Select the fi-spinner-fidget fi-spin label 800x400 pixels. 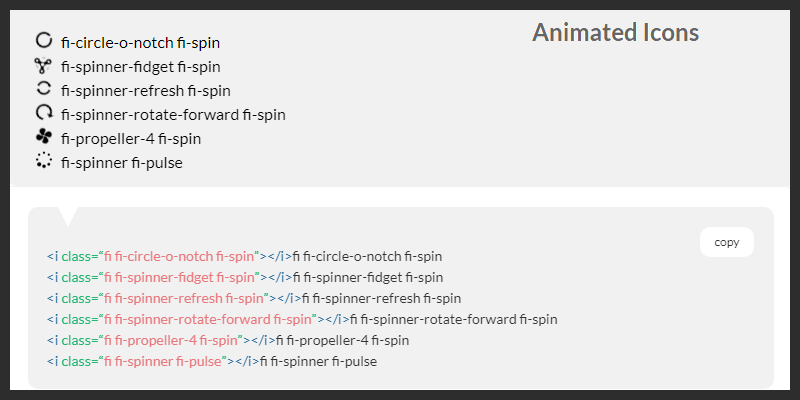point(140,67)
